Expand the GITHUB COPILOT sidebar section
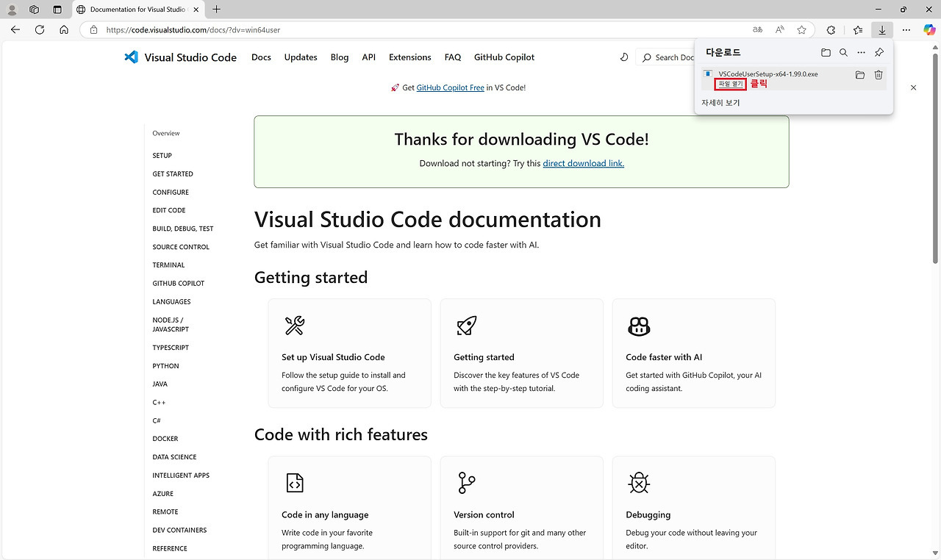Screen dimensions: 941x560 coord(179,284)
